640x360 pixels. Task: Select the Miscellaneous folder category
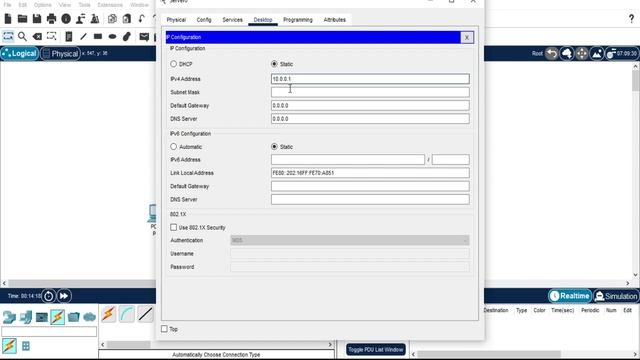(x=74, y=317)
